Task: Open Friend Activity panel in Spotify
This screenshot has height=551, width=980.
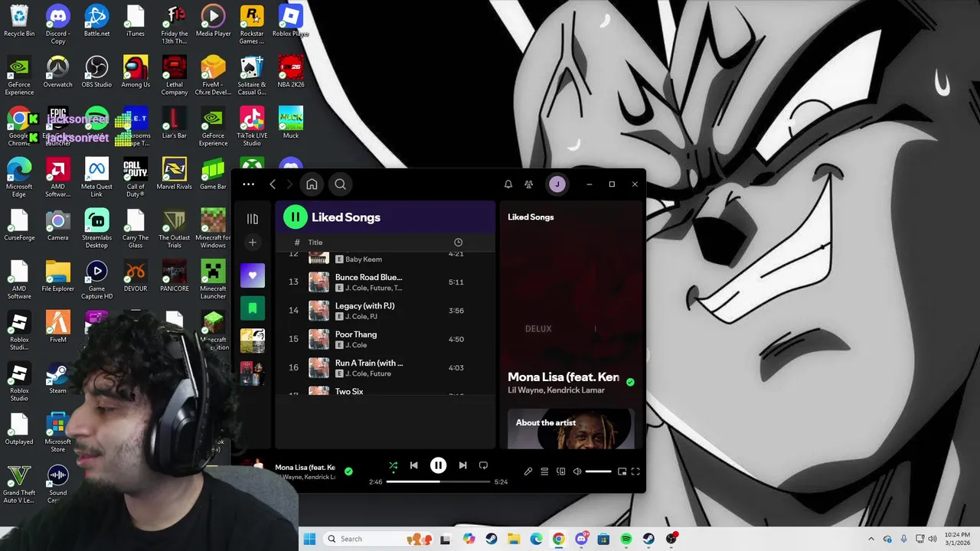Action: point(528,184)
